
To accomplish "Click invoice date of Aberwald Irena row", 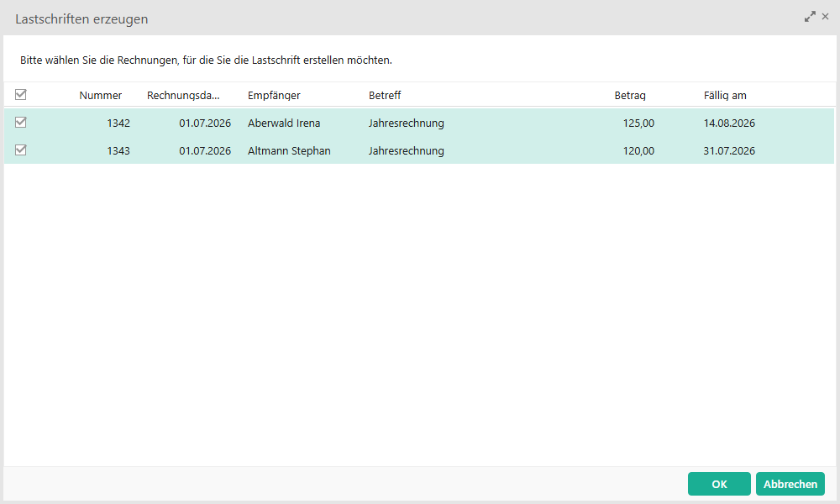I will (x=205, y=123).
